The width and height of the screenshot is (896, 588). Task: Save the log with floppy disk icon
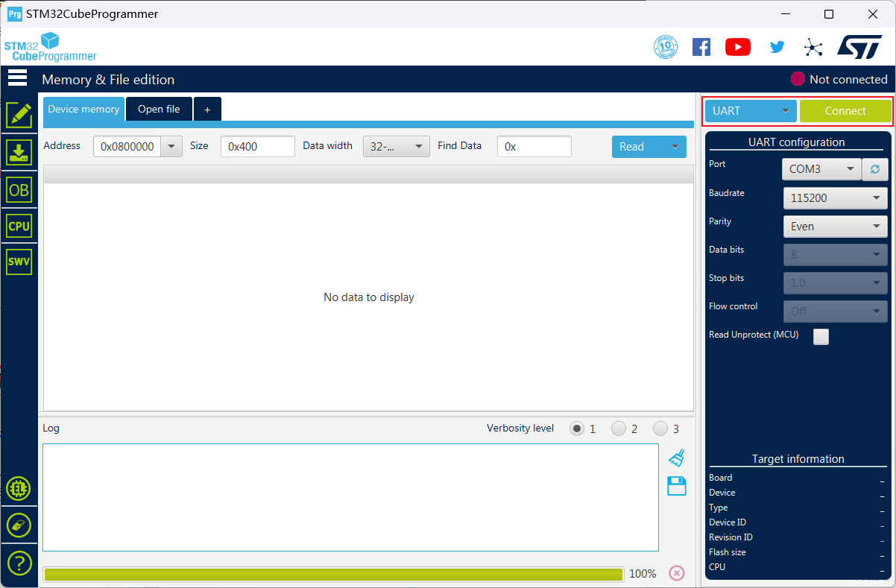tap(676, 487)
